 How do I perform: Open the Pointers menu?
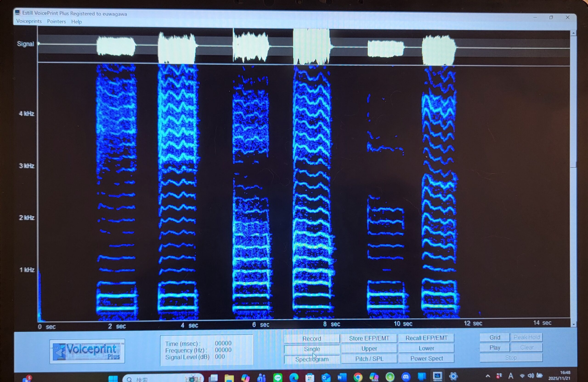click(x=56, y=22)
